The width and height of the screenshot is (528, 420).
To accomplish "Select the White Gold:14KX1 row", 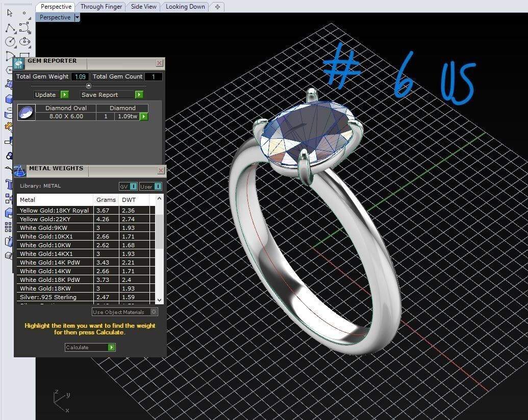I will click(86, 254).
